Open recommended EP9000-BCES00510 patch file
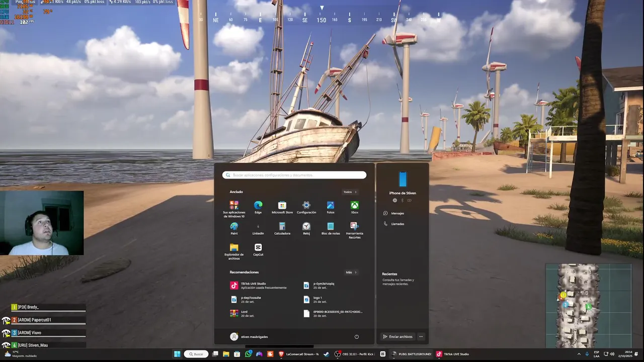Viewport: 644px width, 362px height. tap(333, 313)
